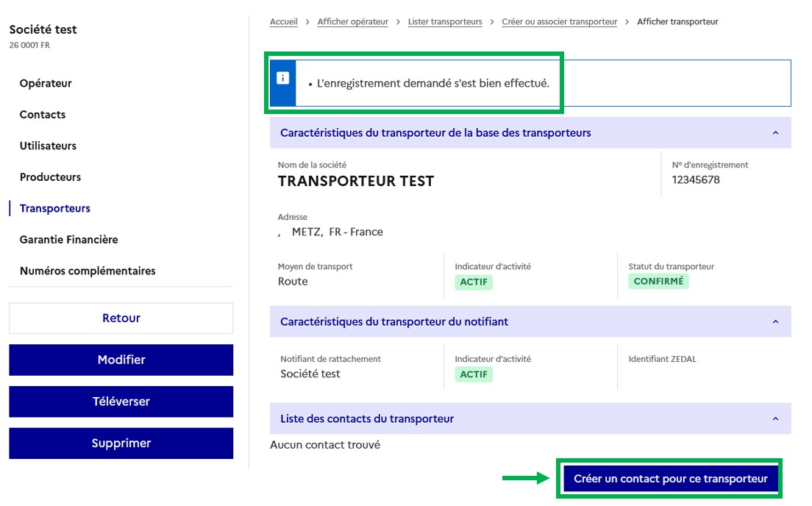Select the active Transporteurs menu item

pyautogui.click(x=55, y=208)
